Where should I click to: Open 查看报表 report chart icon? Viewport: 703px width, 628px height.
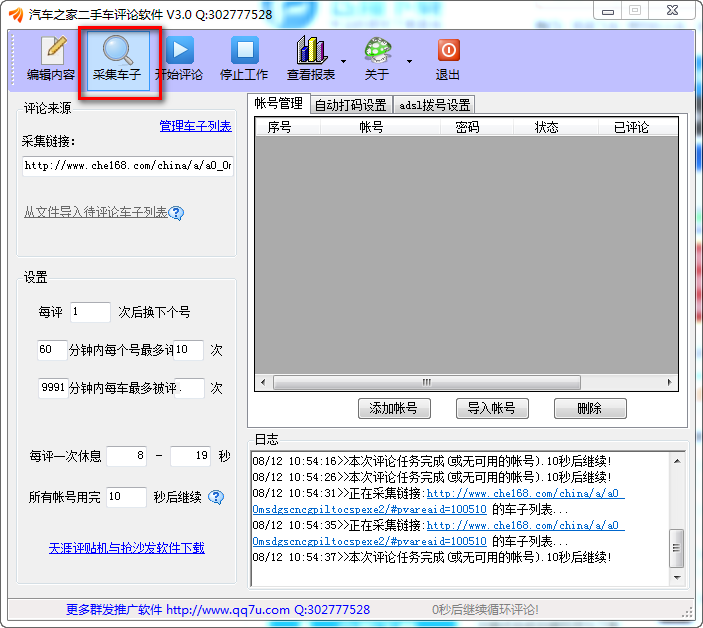point(311,59)
